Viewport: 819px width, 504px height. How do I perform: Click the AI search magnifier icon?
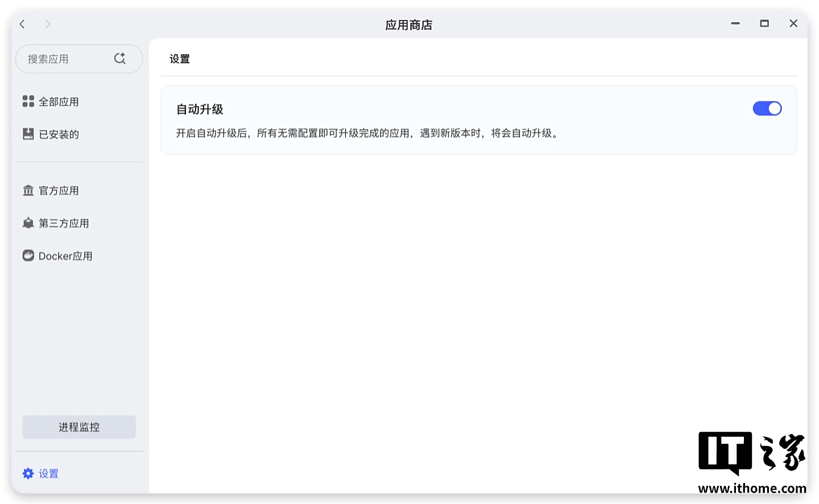[120, 59]
